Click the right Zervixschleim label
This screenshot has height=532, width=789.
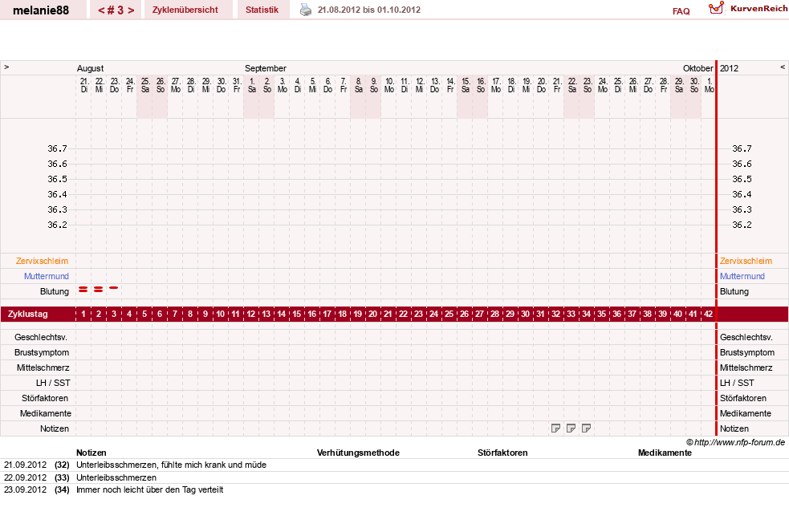coord(746,261)
